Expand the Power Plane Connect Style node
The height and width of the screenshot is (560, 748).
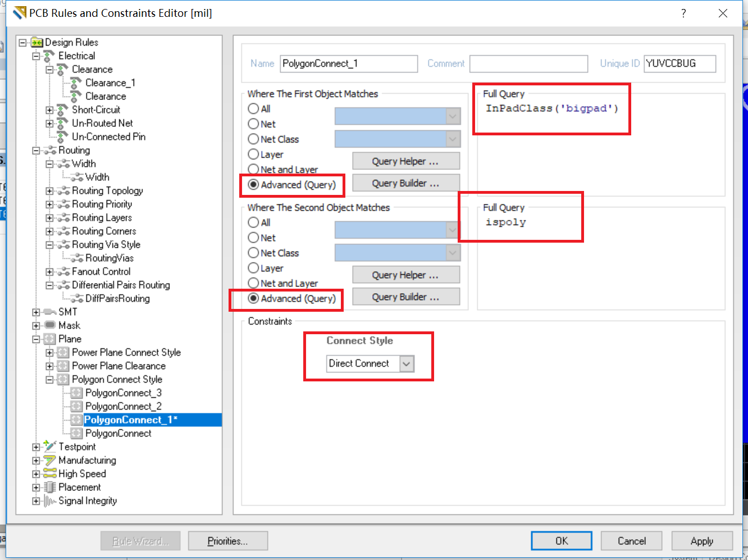(x=49, y=353)
